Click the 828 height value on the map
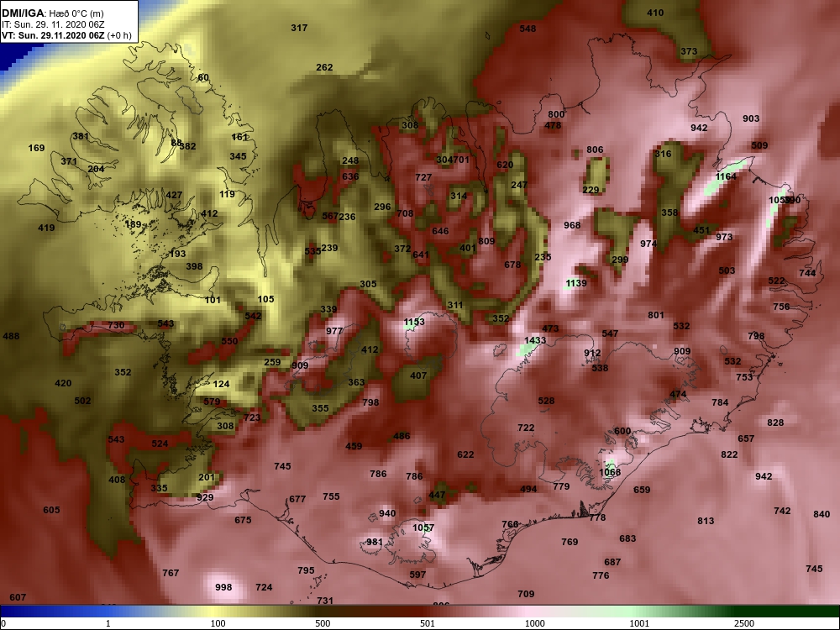840x630 pixels. [x=775, y=423]
